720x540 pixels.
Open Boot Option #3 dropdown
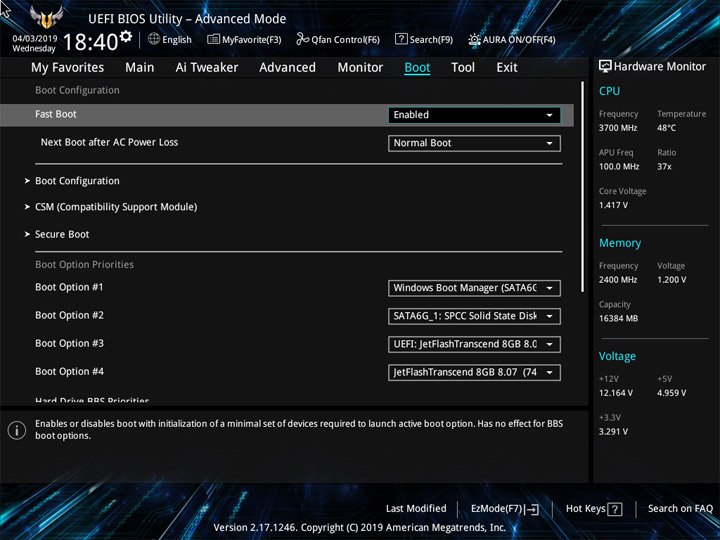point(474,344)
